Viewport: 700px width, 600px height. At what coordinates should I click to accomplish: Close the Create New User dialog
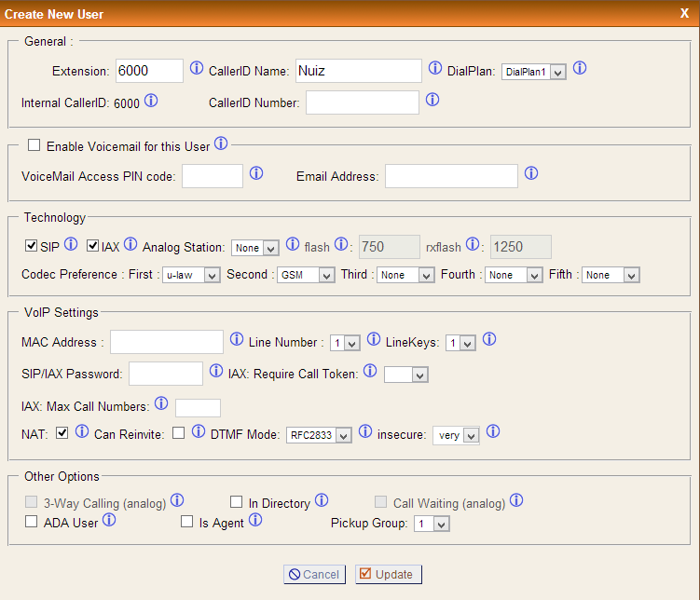(x=684, y=13)
